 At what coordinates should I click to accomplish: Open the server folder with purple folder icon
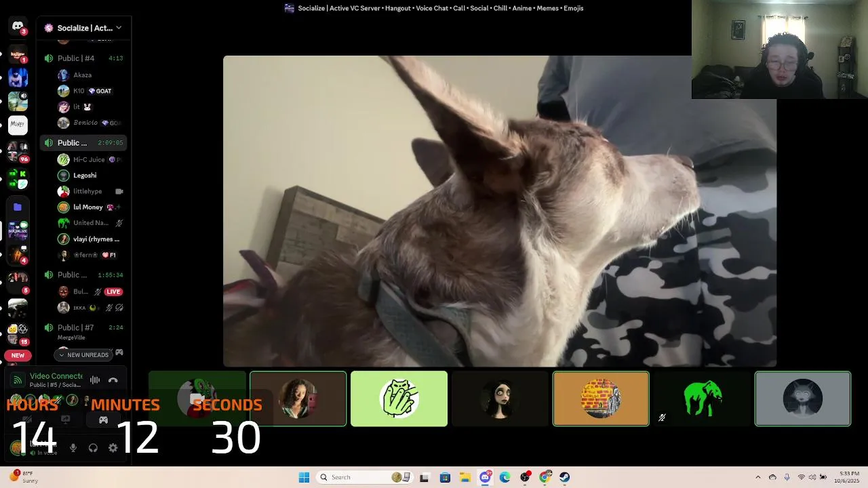click(18, 207)
